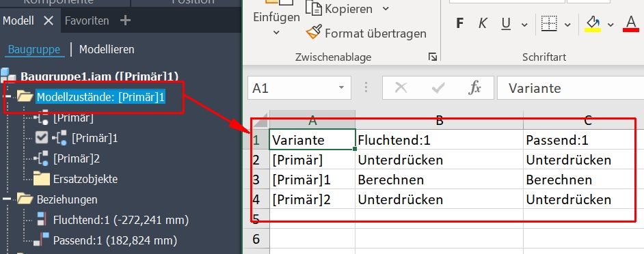Open Zwischenablage dialog launcher
Viewport: 644px width, 254px height.
click(x=432, y=57)
